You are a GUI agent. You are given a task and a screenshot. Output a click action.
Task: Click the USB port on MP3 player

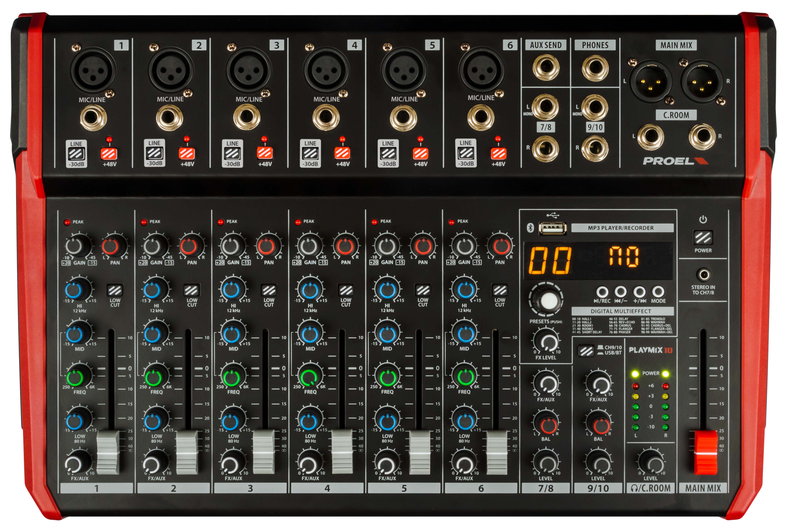pyautogui.click(x=553, y=228)
